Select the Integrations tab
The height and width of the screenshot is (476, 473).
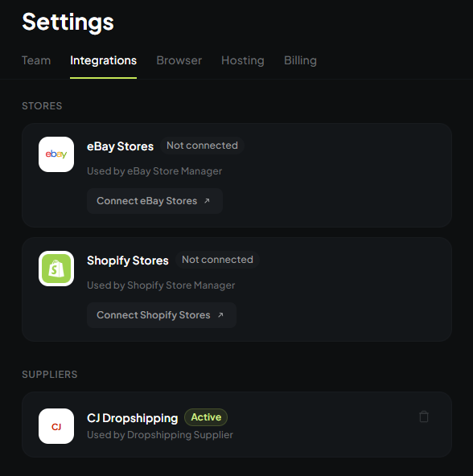coord(103,60)
